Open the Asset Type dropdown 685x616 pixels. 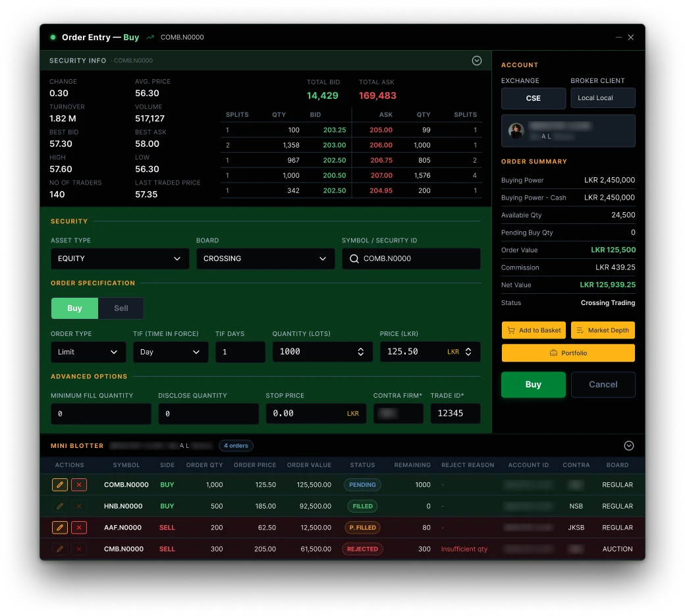click(120, 259)
